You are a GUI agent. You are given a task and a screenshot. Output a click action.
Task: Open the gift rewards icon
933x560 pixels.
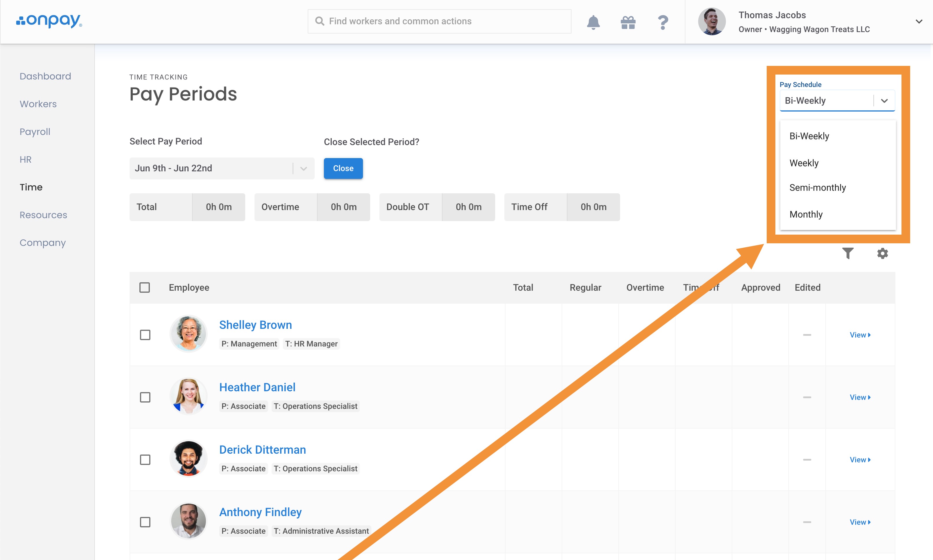click(628, 22)
